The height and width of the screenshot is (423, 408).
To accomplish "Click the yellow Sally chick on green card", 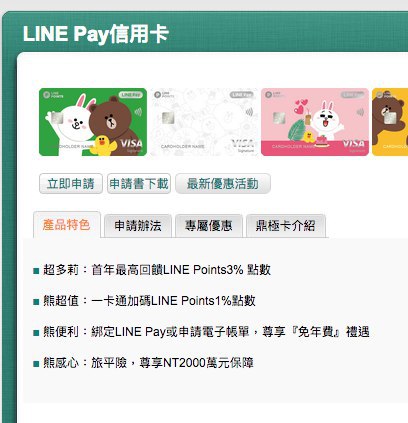I will (x=103, y=145).
